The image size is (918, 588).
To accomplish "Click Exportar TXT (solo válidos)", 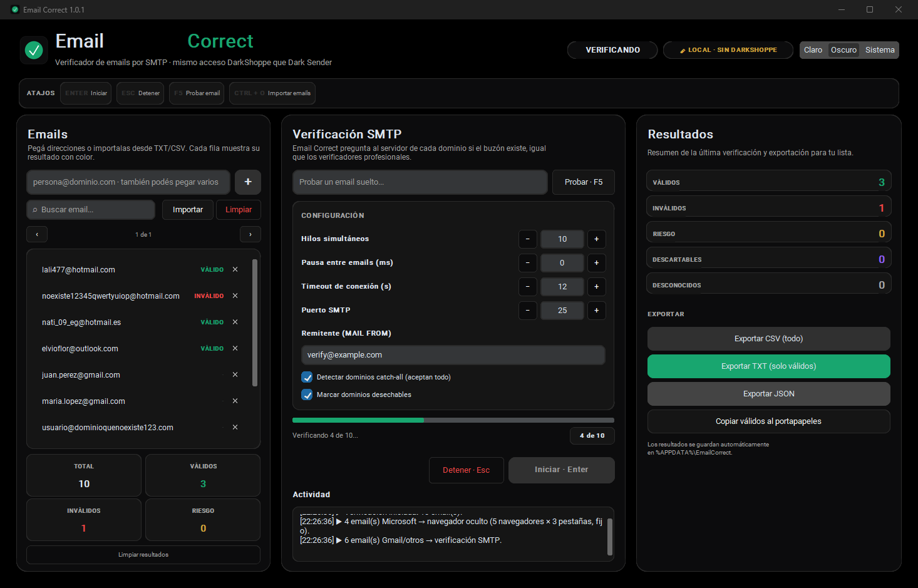I will [x=769, y=366].
